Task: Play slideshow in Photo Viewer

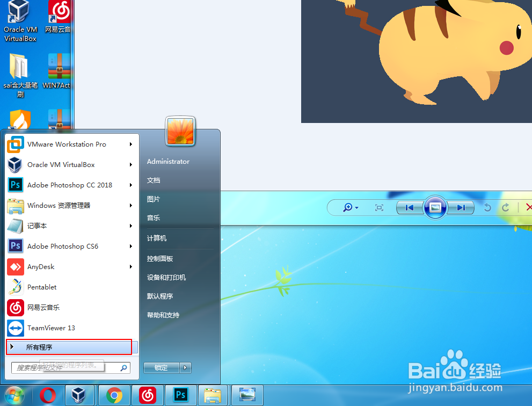Action: coord(435,207)
